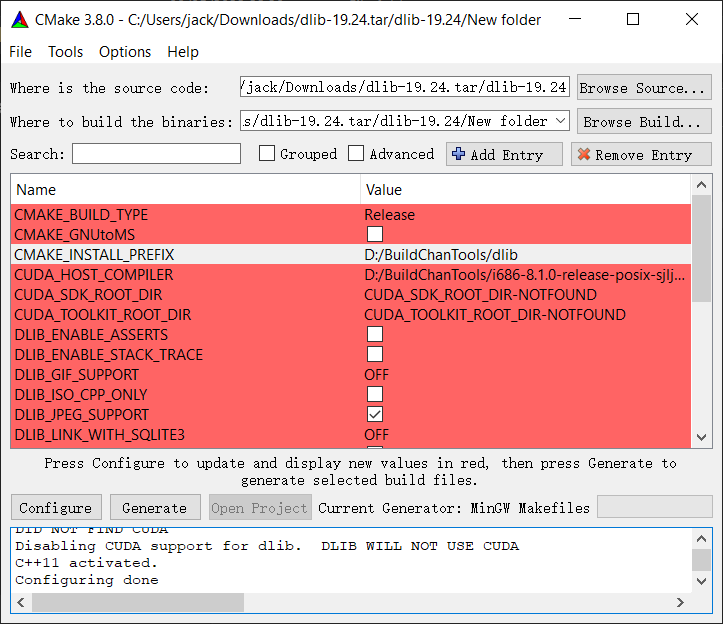Screen dimensions: 723x624
Task: Click the Browse Source button
Action: point(644,88)
